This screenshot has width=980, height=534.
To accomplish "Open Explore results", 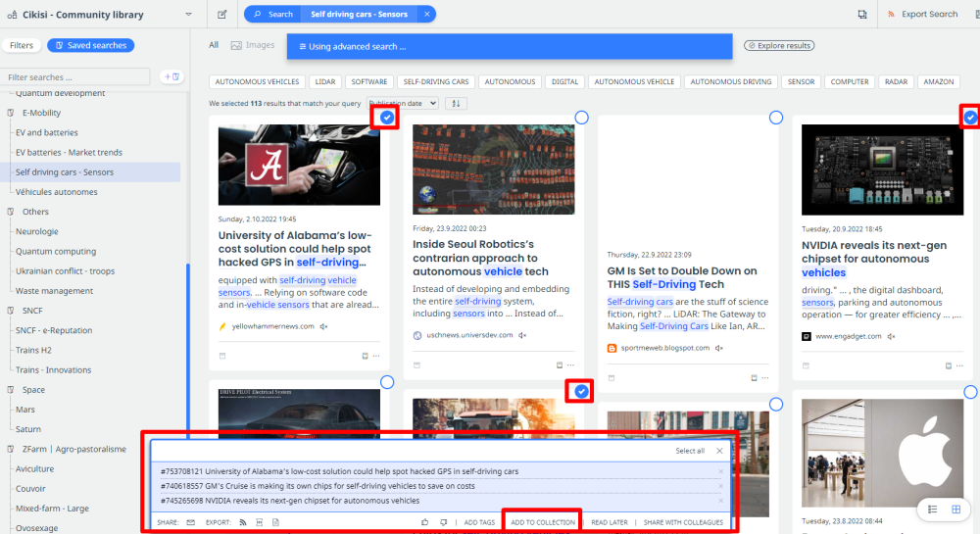I will pos(779,46).
